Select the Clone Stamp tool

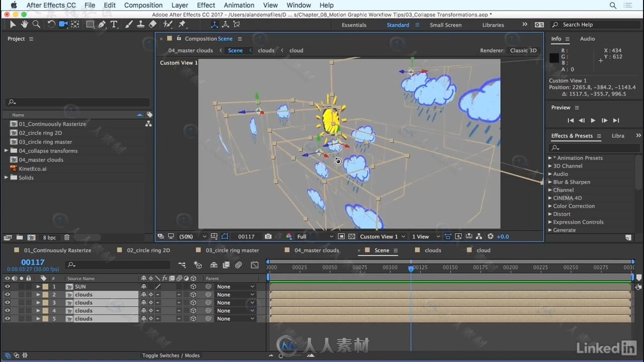141,24
